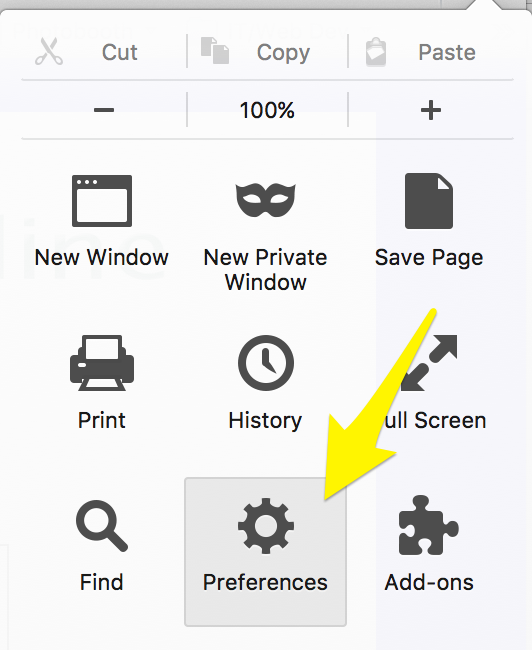532x650 pixels.
Task: Click the Copy pages icon
Action: pos(215,51)
